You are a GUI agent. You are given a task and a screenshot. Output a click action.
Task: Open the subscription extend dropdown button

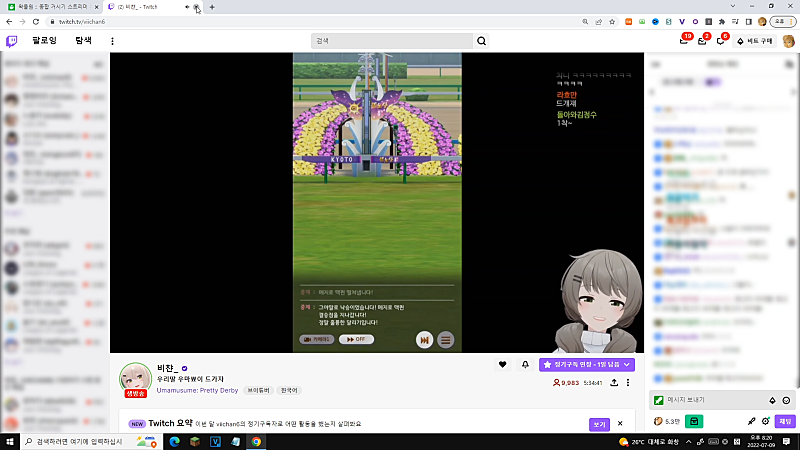587,364
